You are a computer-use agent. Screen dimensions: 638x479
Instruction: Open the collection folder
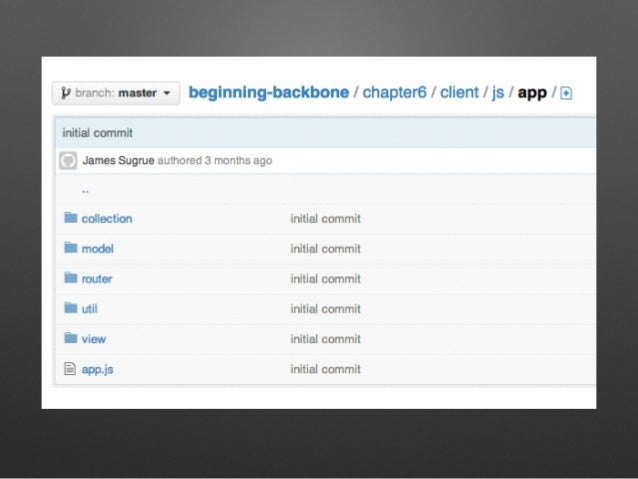(x=107, y=219)
